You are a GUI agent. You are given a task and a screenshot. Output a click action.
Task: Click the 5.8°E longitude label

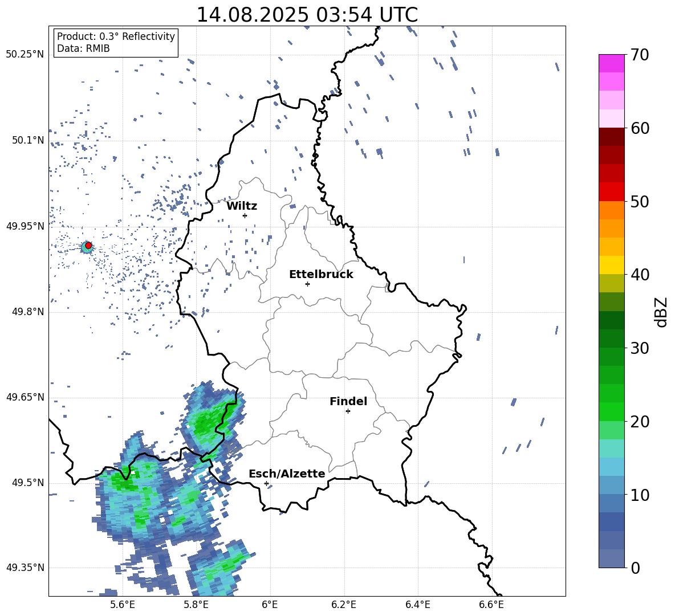point(196,605)
